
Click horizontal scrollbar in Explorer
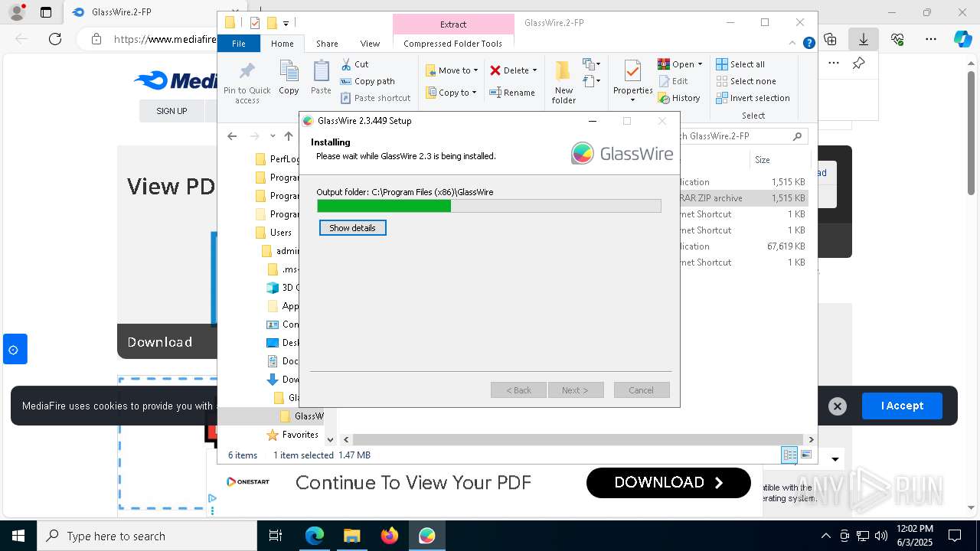578,439
